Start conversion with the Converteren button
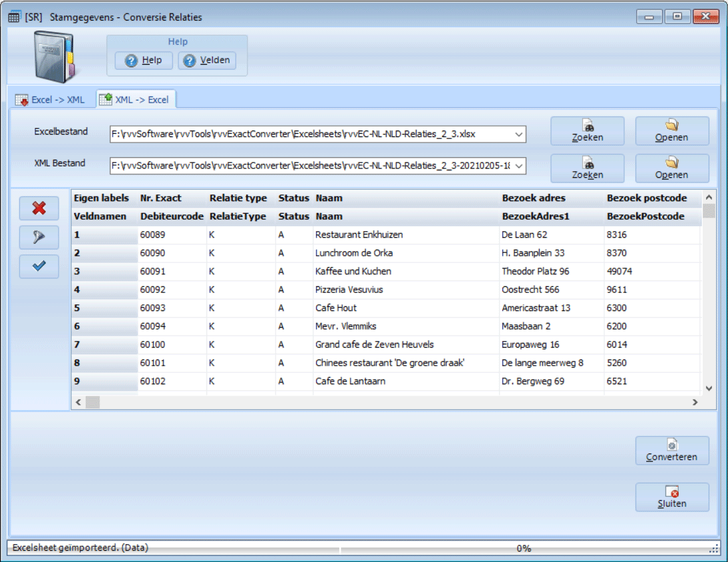This screenshot has width=728, height=562. point(672,451)
